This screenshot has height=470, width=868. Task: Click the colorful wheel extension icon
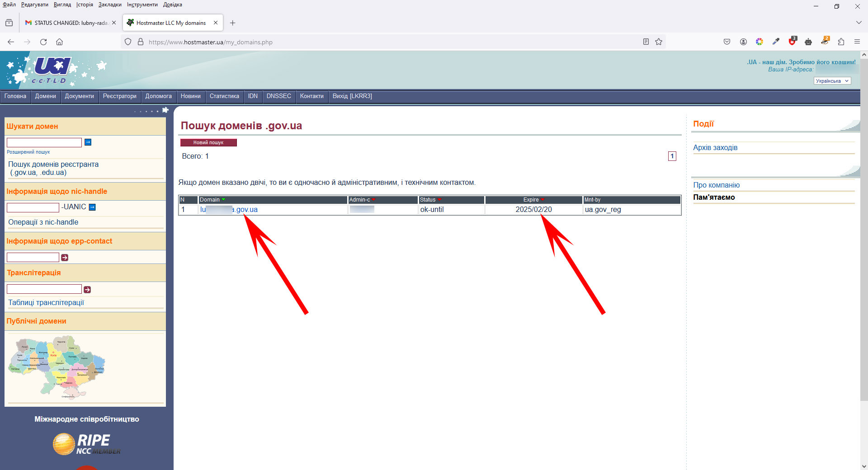pos(759,42)
